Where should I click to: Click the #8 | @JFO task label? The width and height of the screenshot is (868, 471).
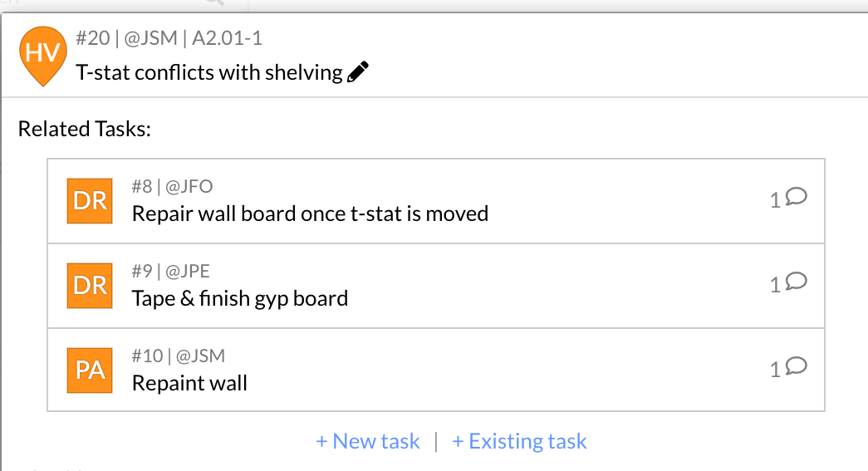[x=172, y=187]
